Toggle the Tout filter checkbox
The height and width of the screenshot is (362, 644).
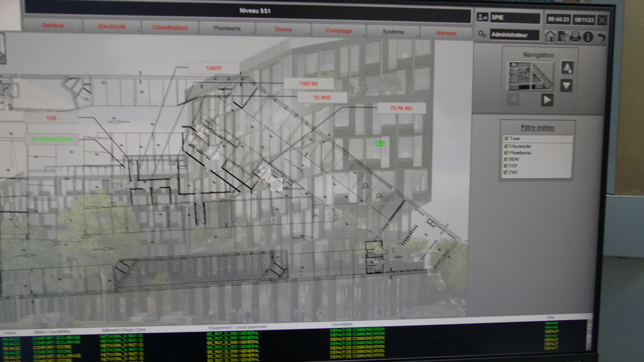(x=507, y=138)
